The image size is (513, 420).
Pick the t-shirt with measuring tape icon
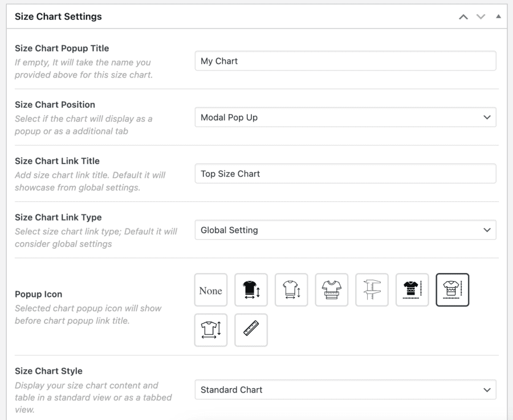tap(331, 290)
